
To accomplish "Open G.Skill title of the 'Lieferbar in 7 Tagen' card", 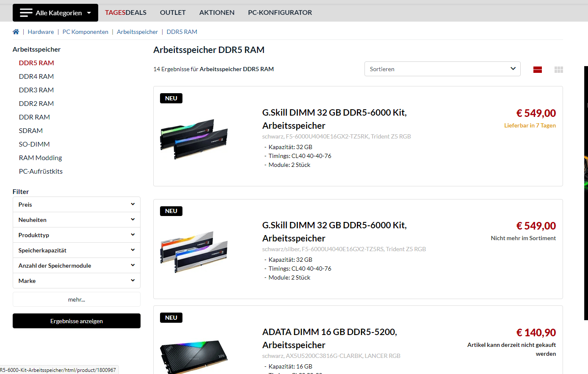I will click(x=334, y=119).
